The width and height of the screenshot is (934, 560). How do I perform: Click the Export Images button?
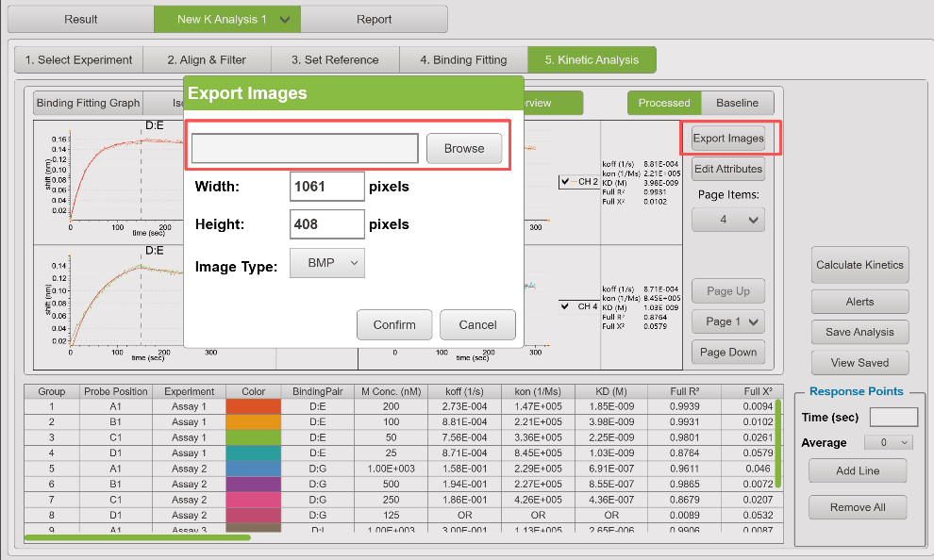tap(728, 138)
